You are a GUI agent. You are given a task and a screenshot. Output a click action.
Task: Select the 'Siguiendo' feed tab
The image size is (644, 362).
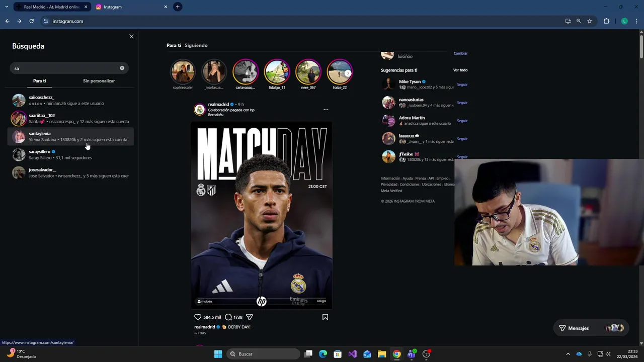point(196,45)
